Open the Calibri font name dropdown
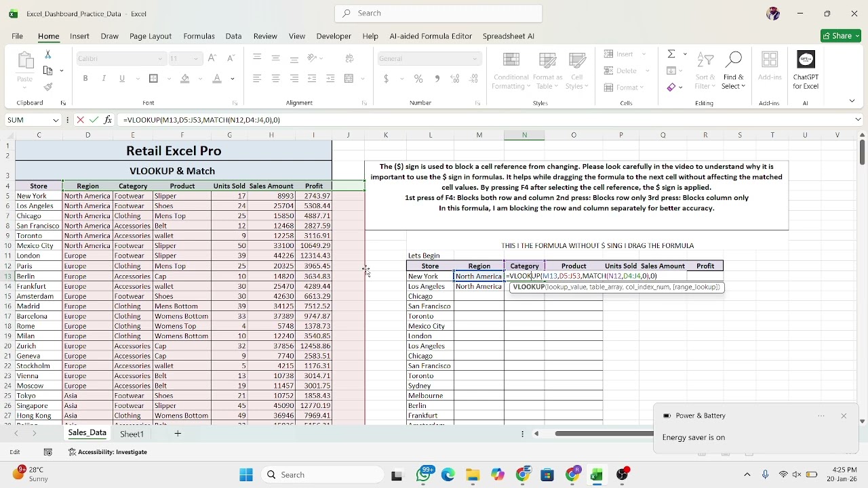The width and height of the screenshot is (868, 488). pyautogui.click(x=160, y=58)
